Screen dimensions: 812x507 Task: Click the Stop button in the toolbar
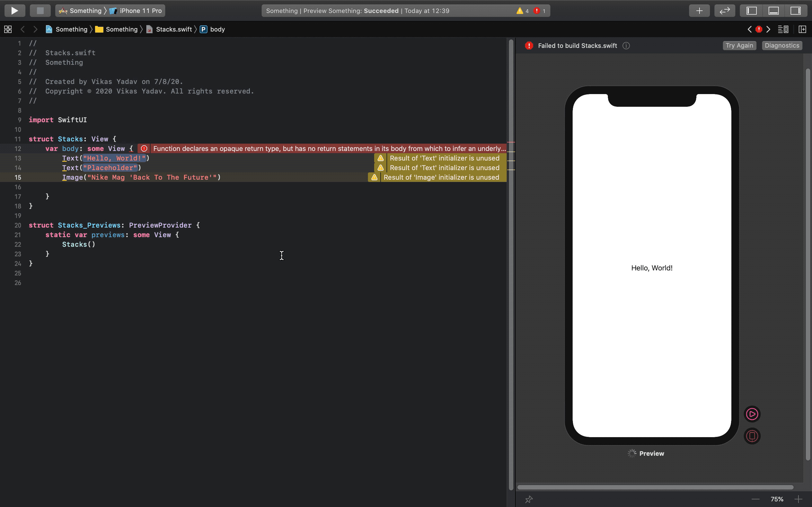[40, 10]
